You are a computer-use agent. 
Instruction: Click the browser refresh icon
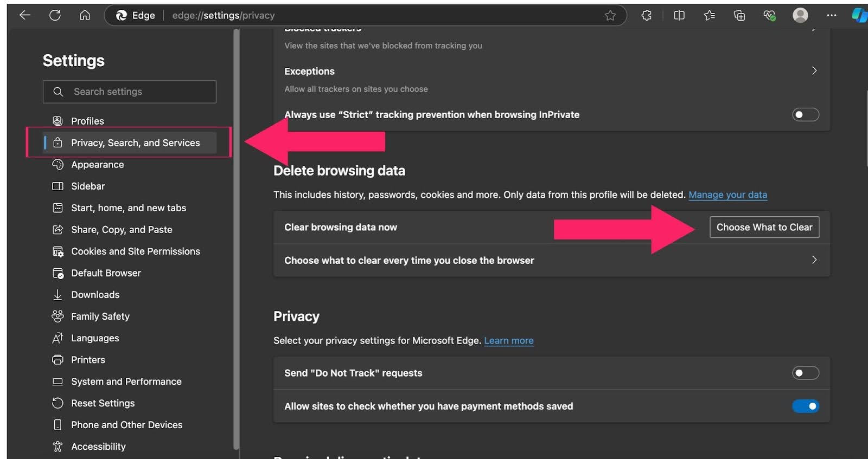pyautogui.click(x=55, y=15)
